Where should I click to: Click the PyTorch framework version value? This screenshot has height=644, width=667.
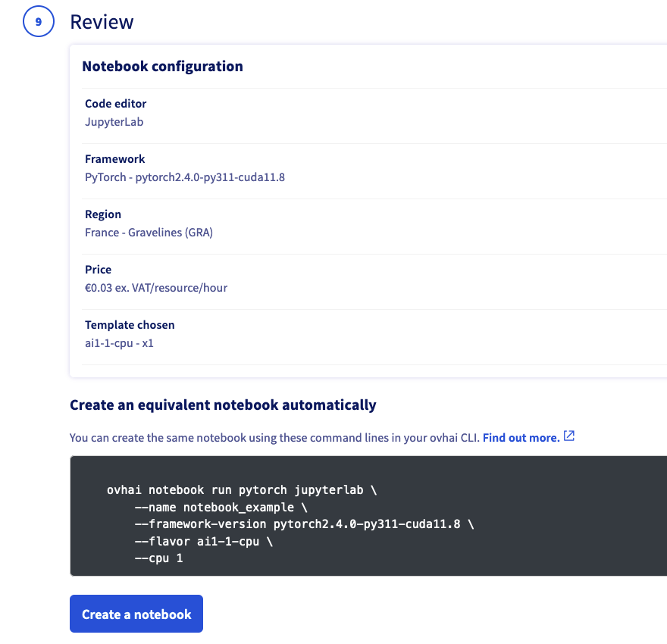[184, 177]
